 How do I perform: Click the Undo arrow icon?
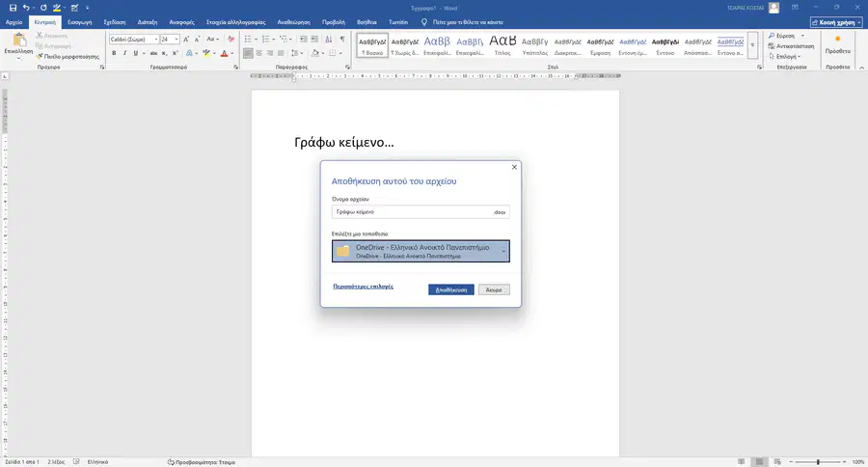point(25,8)
